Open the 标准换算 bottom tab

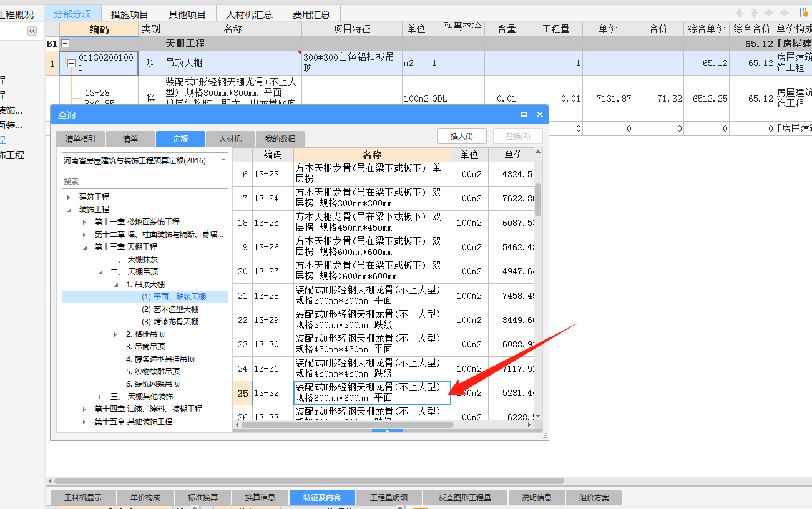[203, 497]
